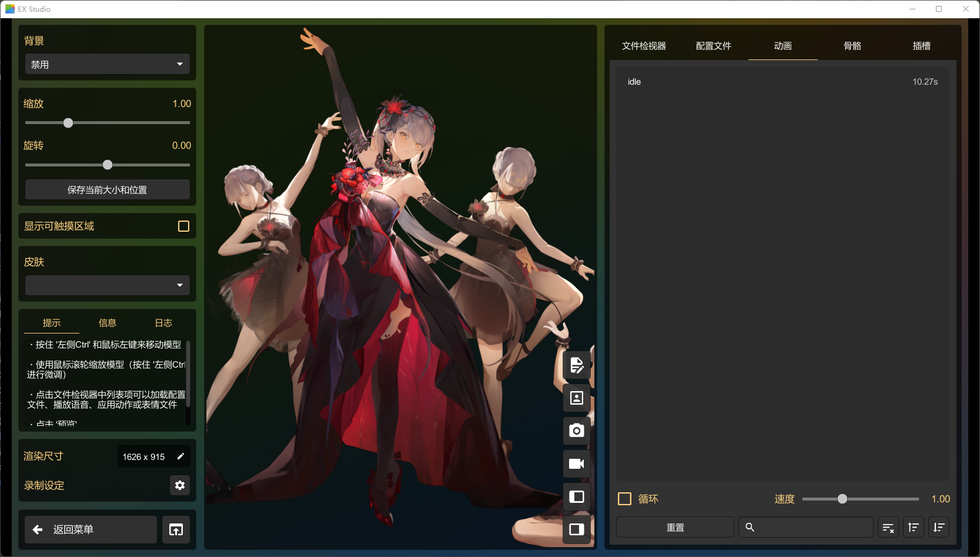Switch to the 骨骼 tab
980x557 pixels.
click(852, 46)
